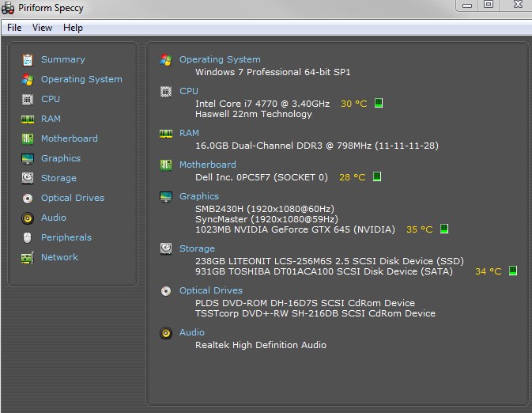Click the motherboard temperature 28 °C value

pos(353,177)
